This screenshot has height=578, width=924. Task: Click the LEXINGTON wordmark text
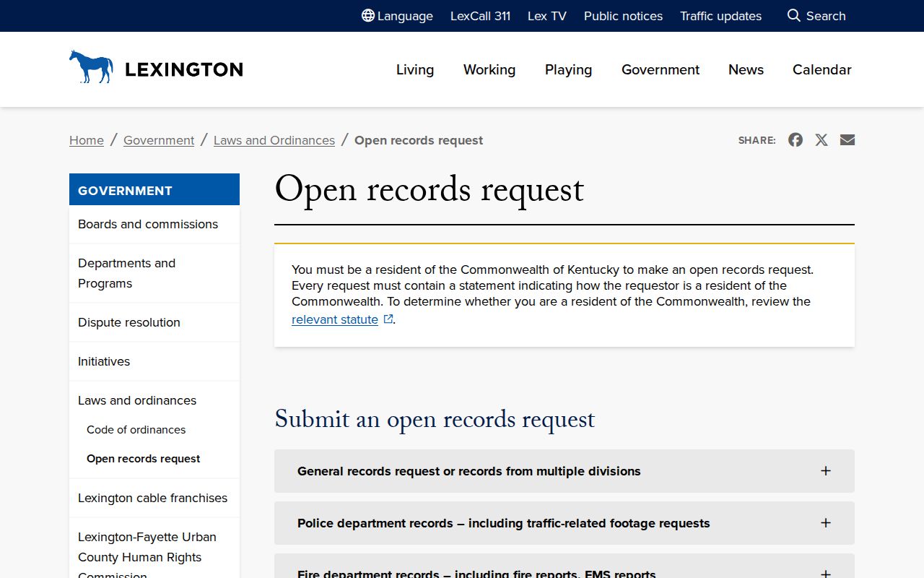tap(184, 70)
